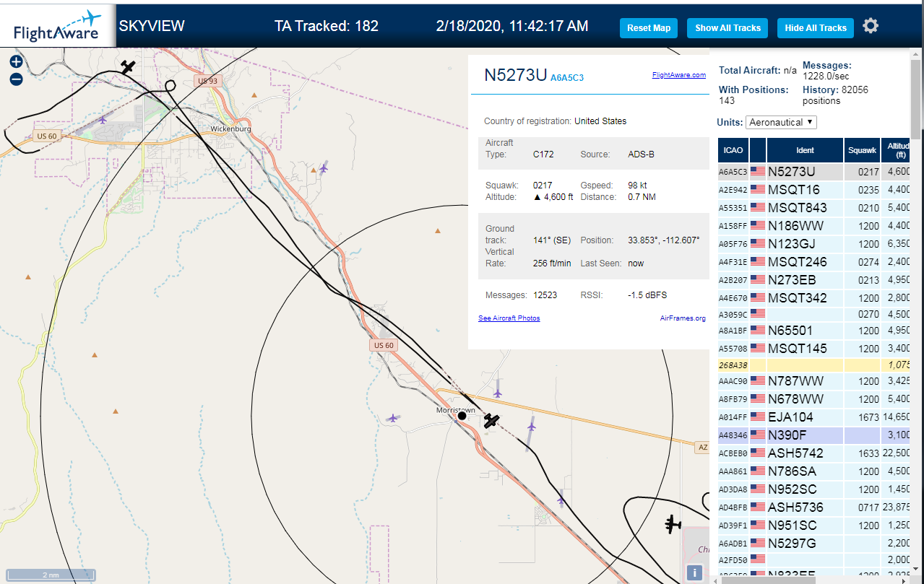Screen dimensions: 924x584
Task: Select row with ICAO A3059C
Action: pyautogui.click(x=814, y=314)
